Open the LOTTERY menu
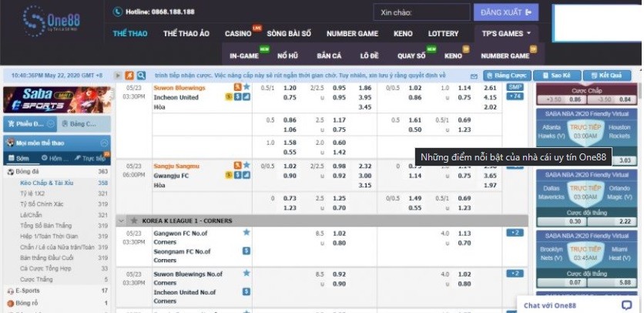The image size is (644, 313). click(x=443, y=34)
